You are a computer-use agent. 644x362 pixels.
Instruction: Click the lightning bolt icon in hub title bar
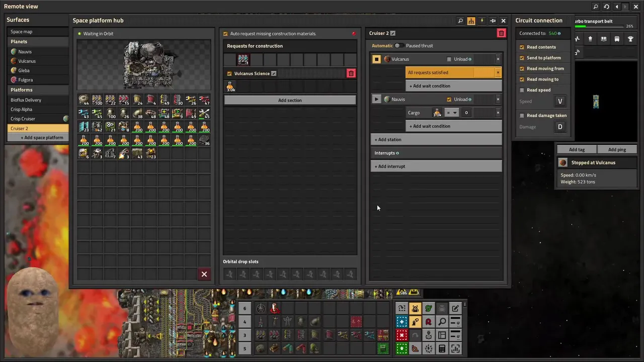point(482,21)
